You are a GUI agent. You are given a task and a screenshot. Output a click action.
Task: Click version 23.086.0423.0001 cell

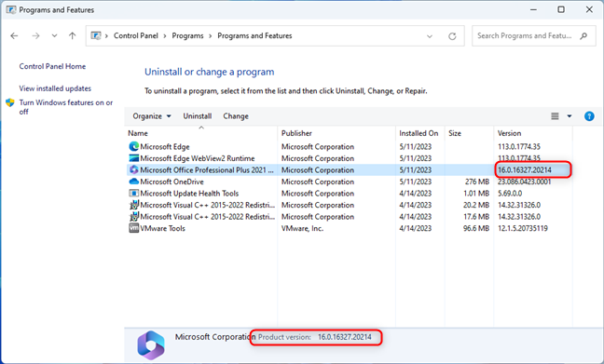pos(524,182)
